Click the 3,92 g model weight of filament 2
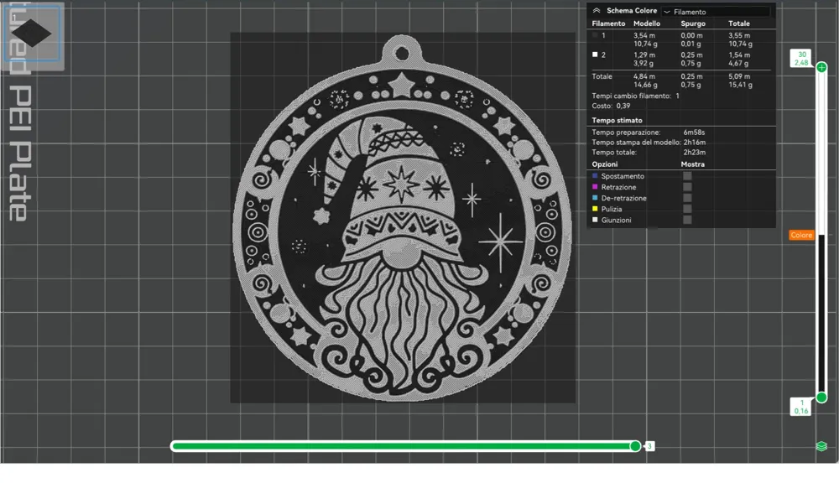Image resolution: width=839 pixels, height=504 pixels. pyautogui.click(x=644, y=63)
